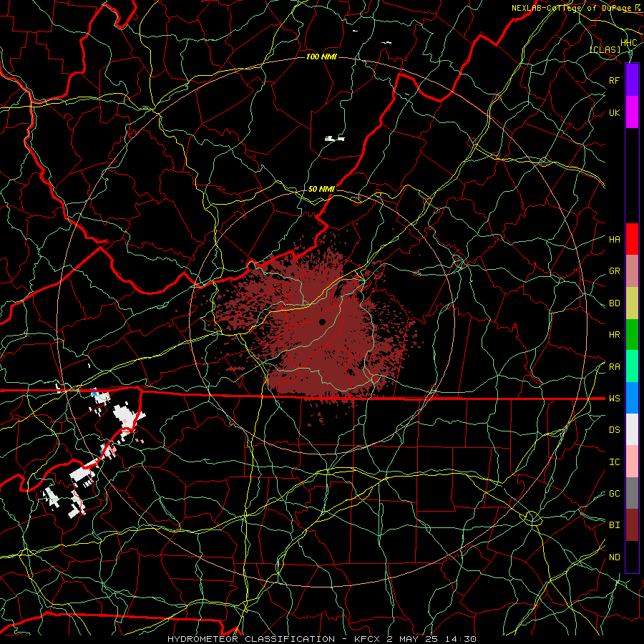Click the IC legend label
This screenshot has height=644, width=644.
[x=615, y=462]
